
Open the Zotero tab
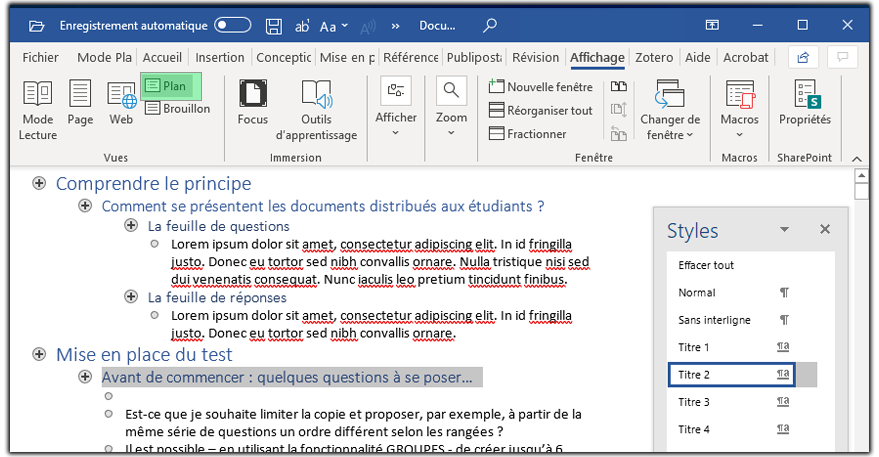click(654, 57)
